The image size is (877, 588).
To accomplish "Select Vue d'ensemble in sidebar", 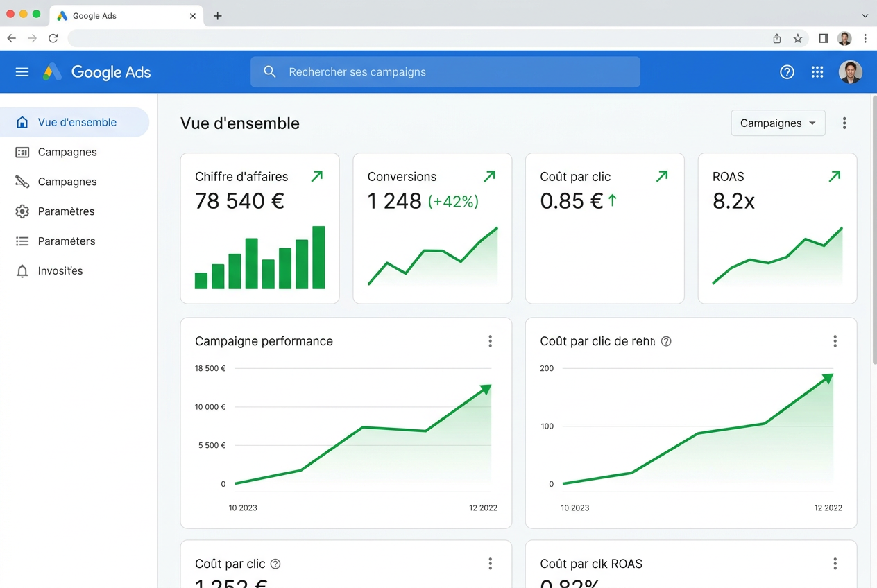I will pyautogui.click(x=74, y=122).
